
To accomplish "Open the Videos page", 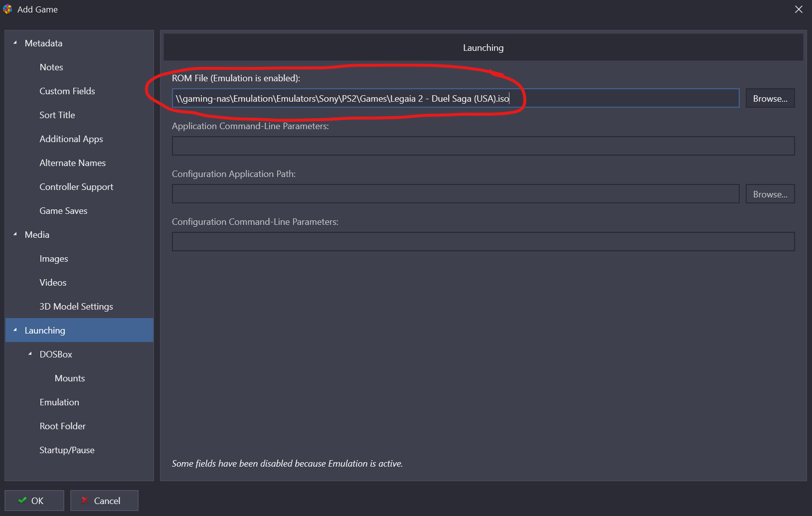I will [53, 283].
